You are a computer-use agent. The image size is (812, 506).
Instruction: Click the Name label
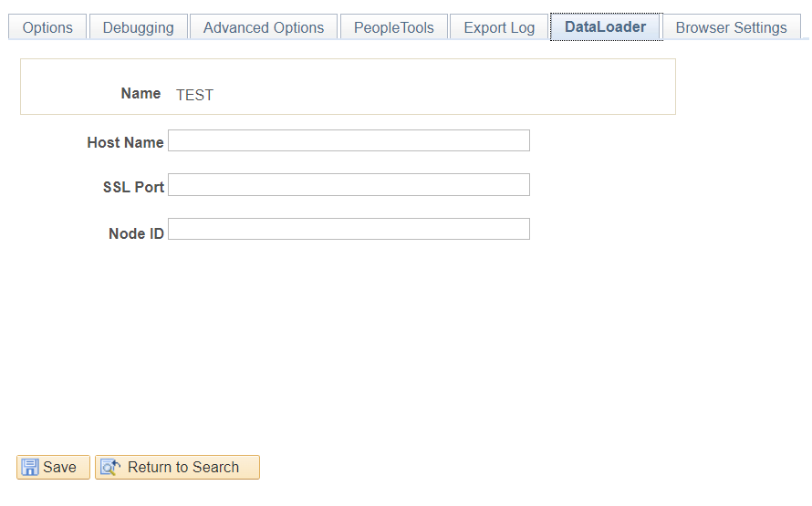click(141, 94)
